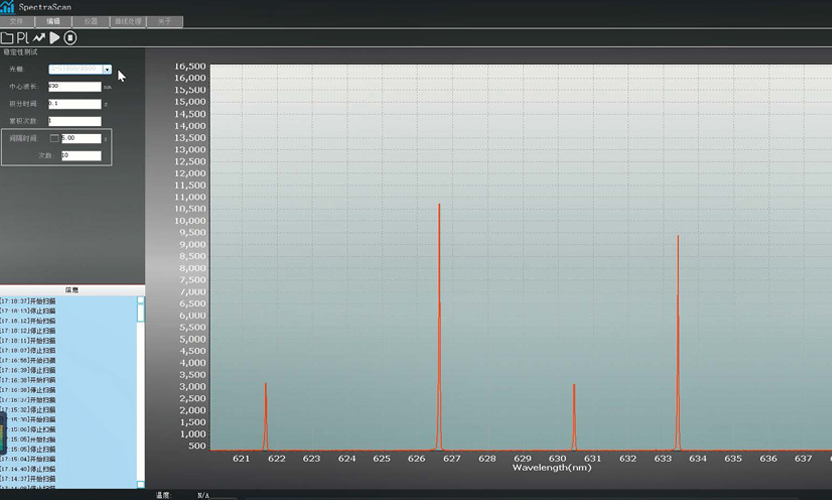Screen dimensions: 832x500
Task: Expand the 光栅 grating dropdown
Action: pyautogui.click(x=107, y=70)
